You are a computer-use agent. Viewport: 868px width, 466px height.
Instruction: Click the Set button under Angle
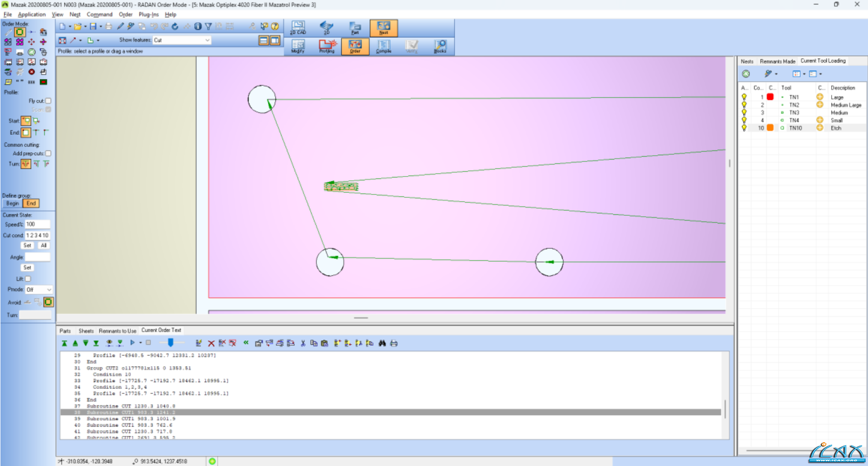click(27, 268)
